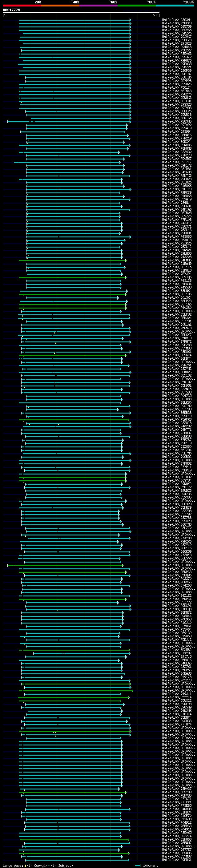Image resolution: width=197 pixels, height=868 pixels.
Task: Select label UniRef100_P02270
Action: pos(177,579)
